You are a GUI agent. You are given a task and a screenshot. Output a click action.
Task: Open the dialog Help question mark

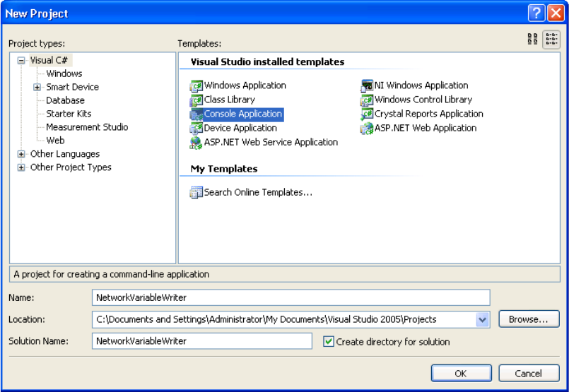[536, 13]
